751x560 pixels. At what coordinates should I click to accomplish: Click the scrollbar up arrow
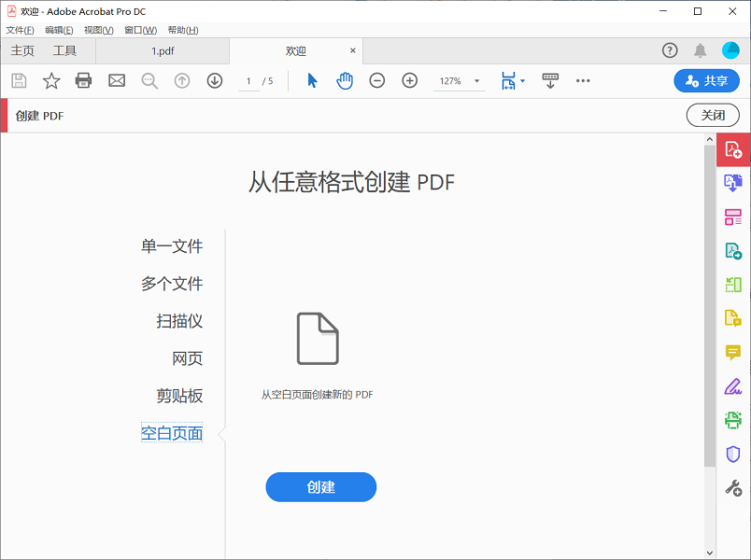(710, 139)
